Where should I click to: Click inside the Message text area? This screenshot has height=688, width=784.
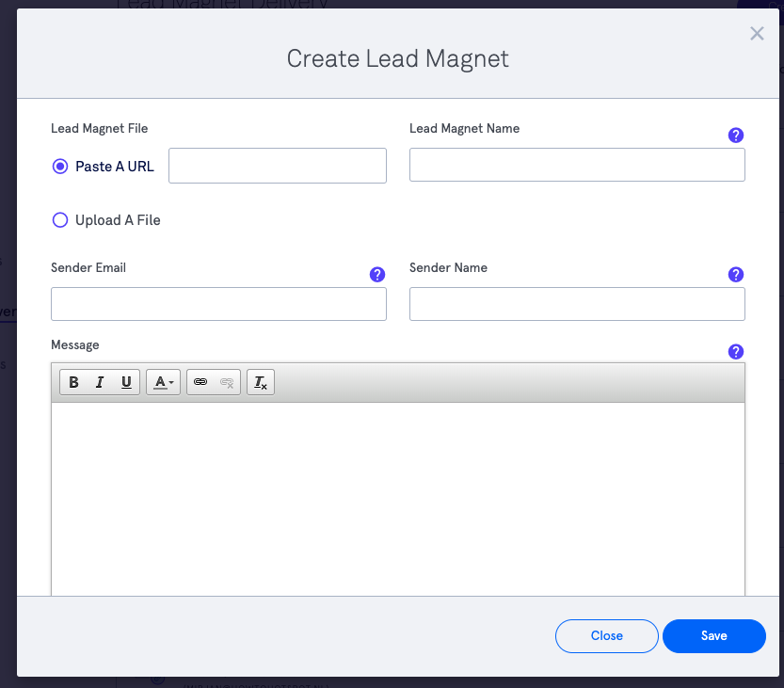[x=397, y=499]
